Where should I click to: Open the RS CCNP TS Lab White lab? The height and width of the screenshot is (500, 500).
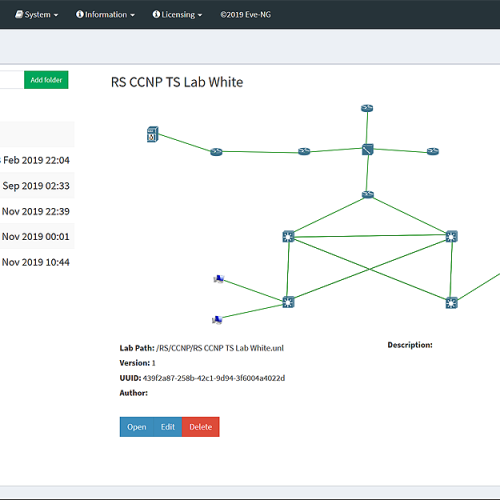coord(137,427)
